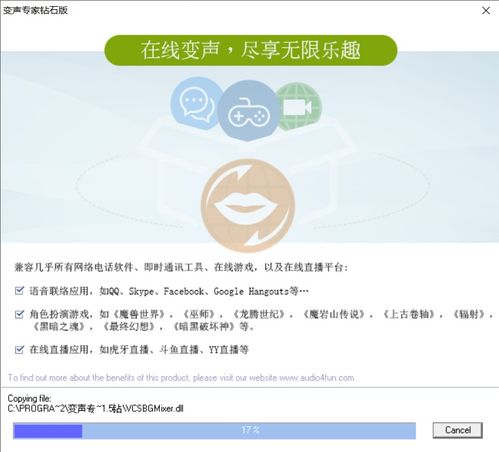The width and height of the screenshot is (499, 452).
Task: Click the orange lips voice changer icon
Action: (x=248, y=205)
